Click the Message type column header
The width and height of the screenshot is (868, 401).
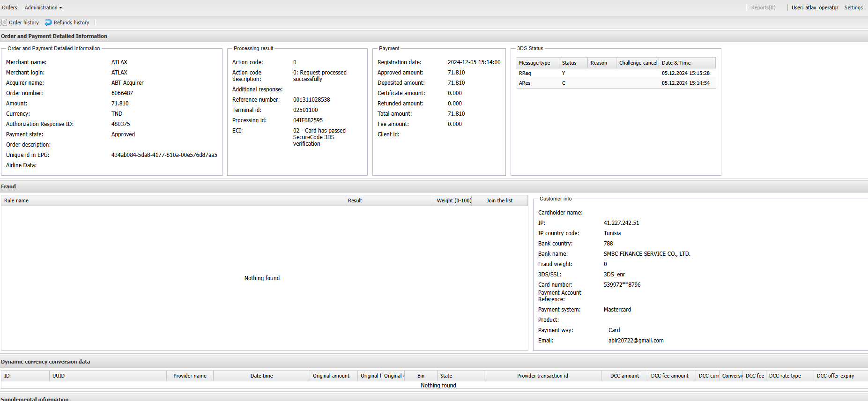coord(534,63)
